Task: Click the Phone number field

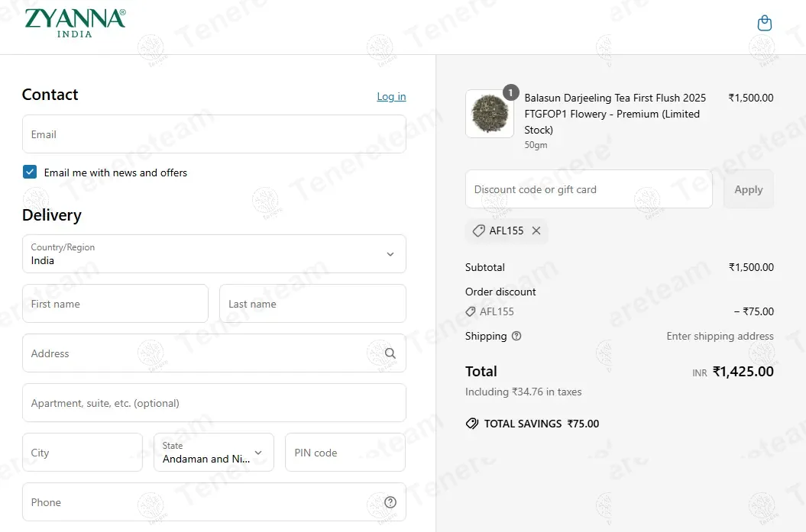Action: pyautogui.click(x=214, y=502)
